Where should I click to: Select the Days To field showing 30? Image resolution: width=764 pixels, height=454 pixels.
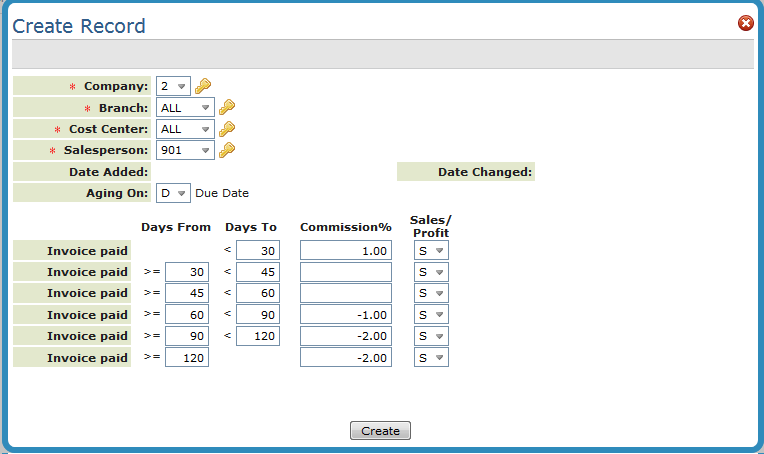point(258,250)
